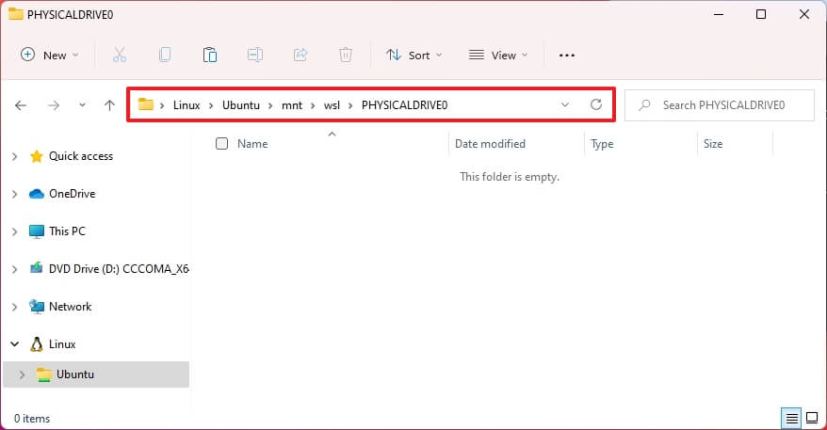Viewport: 827px width, 430px height.
Task: Click the Quick access star icon
Action: (x=36, y=156)
